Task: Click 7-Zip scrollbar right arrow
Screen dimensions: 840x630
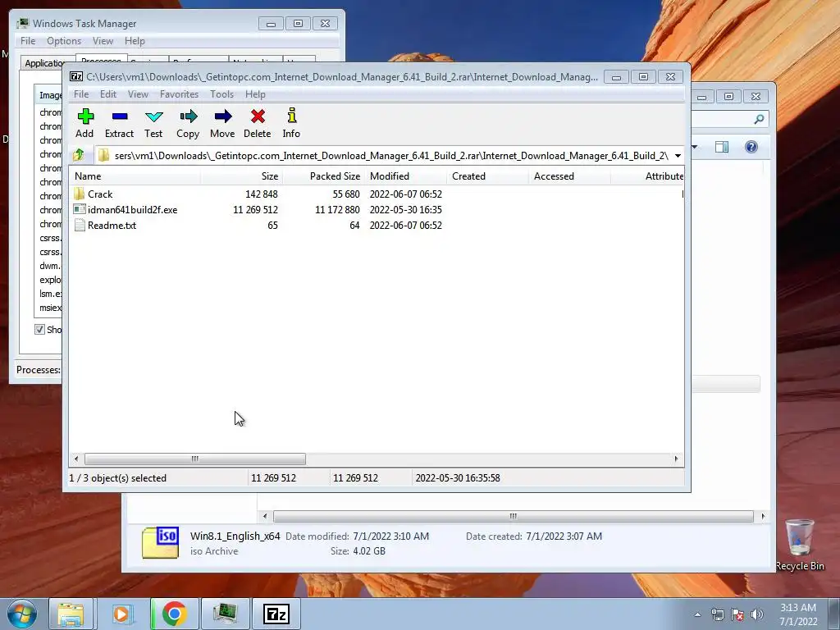Action: coord(676,459)
